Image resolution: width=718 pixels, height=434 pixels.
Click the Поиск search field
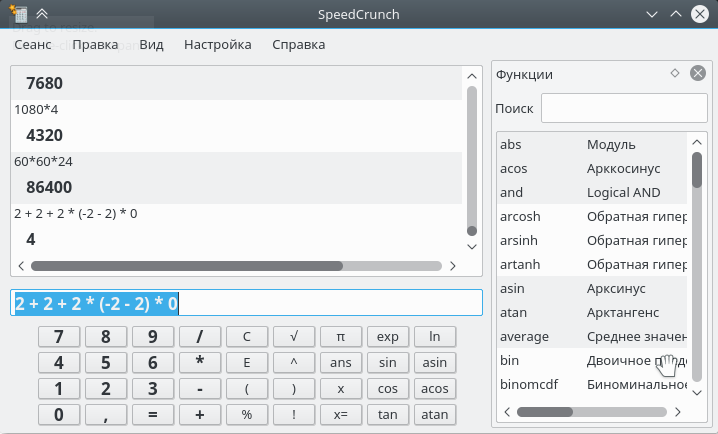[624, 108]
